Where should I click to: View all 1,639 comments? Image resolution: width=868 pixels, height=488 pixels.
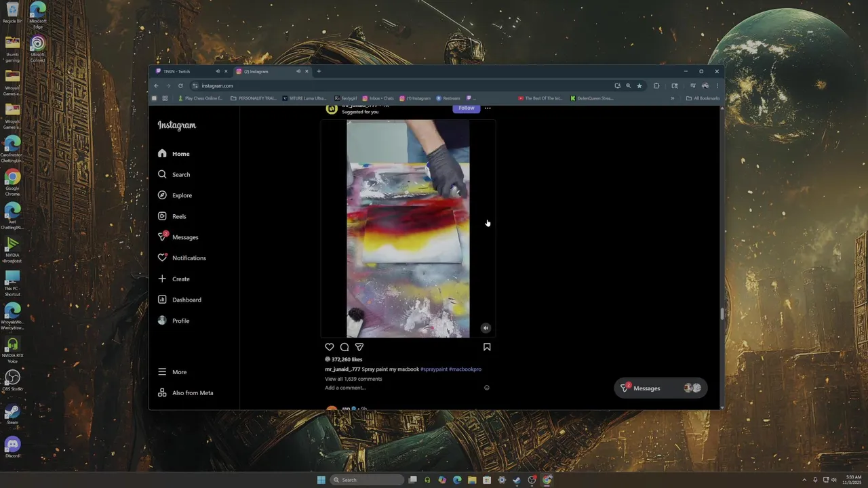point(353,379)
